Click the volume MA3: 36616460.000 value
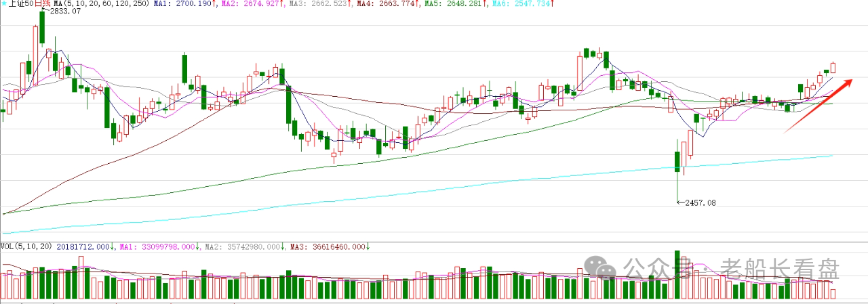Screen dimensions: 868x304 click(329, 246)
